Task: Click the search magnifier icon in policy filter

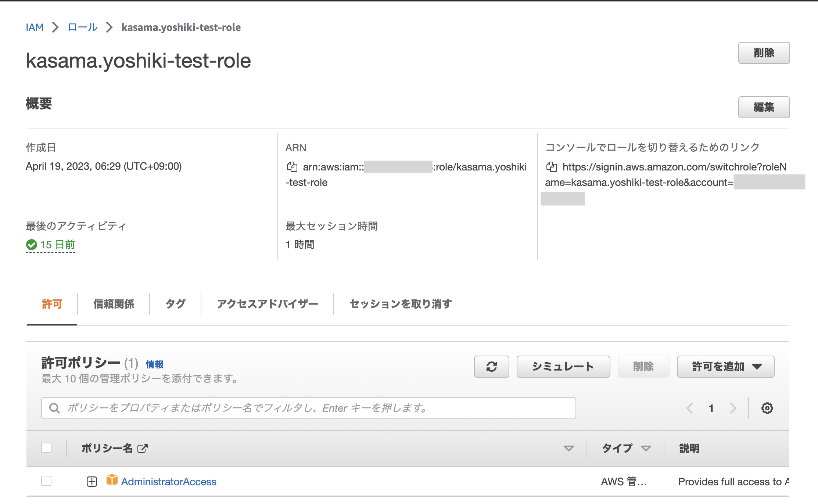Action: pos(54,408)
